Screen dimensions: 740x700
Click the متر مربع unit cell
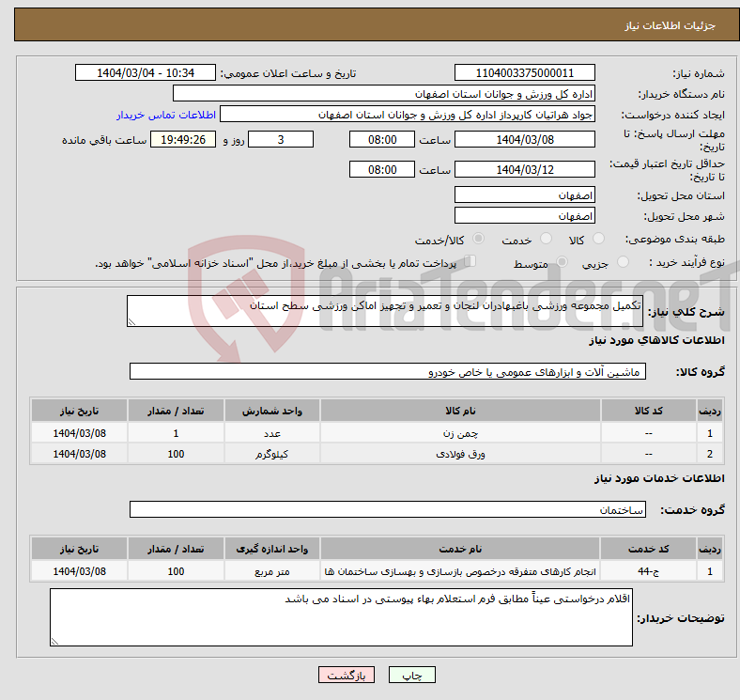coord(271,571)
